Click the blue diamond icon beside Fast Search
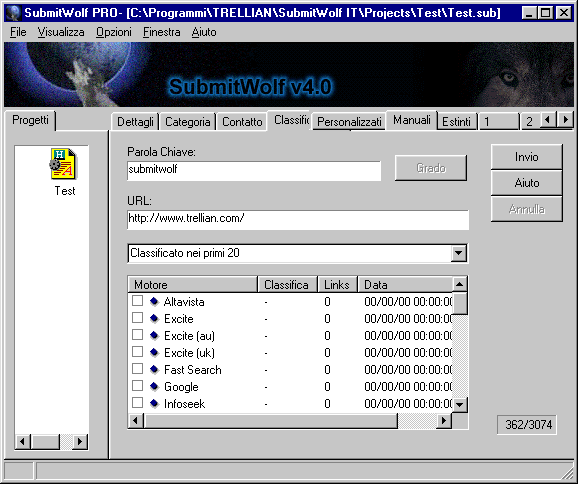 coord(154,369)
